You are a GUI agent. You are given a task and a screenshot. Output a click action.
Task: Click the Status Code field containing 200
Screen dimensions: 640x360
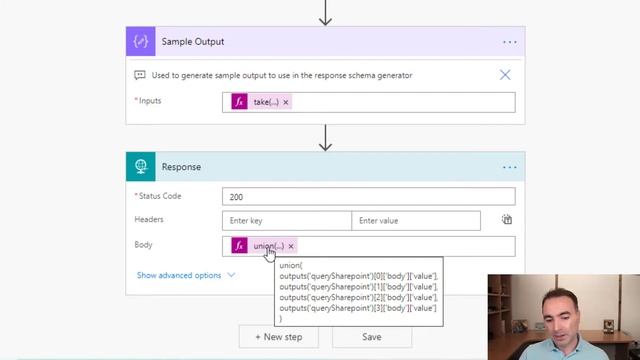click(x=369, y=197)
